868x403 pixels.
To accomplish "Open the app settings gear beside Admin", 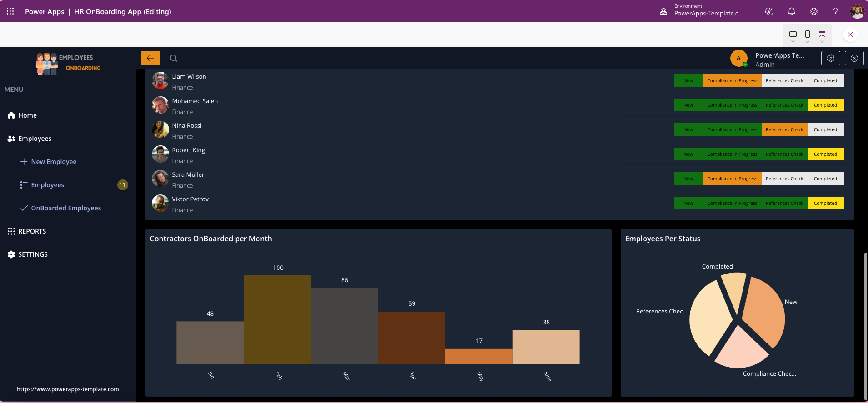I will (831, 58).
